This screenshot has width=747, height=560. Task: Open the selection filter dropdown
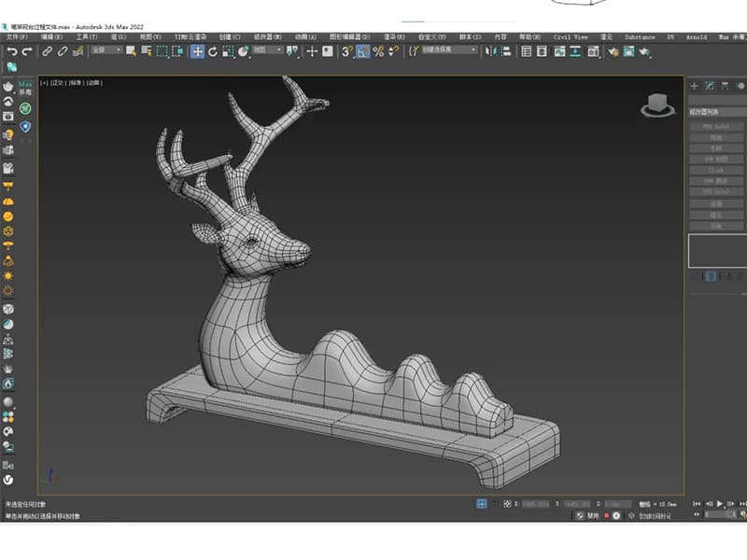(x=106, y=50)
